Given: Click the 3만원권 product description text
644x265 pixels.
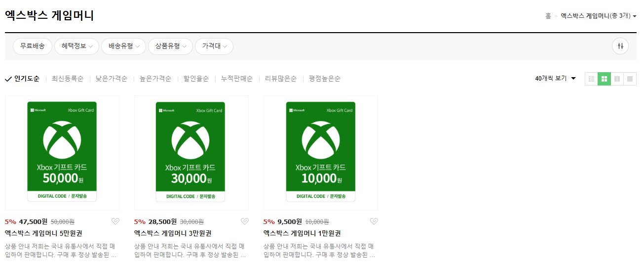Looking at the screenshot, I should click(x=190, y=251).
